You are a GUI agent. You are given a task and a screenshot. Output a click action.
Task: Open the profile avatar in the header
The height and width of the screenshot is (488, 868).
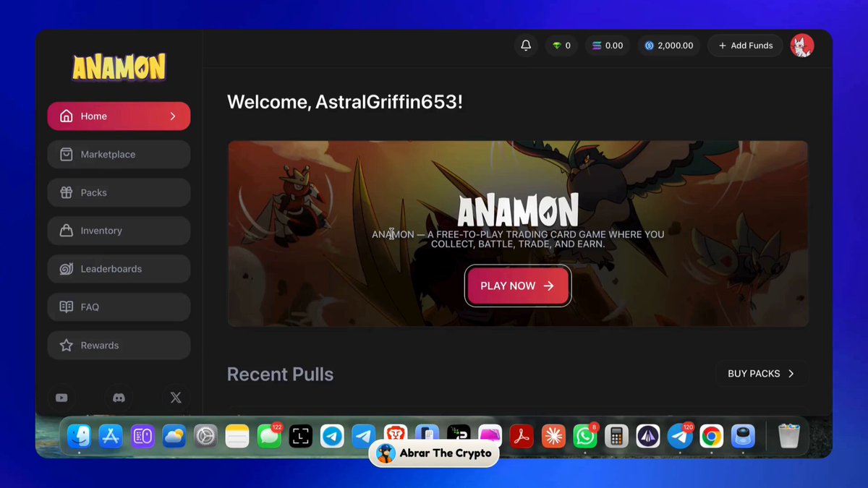802,46
